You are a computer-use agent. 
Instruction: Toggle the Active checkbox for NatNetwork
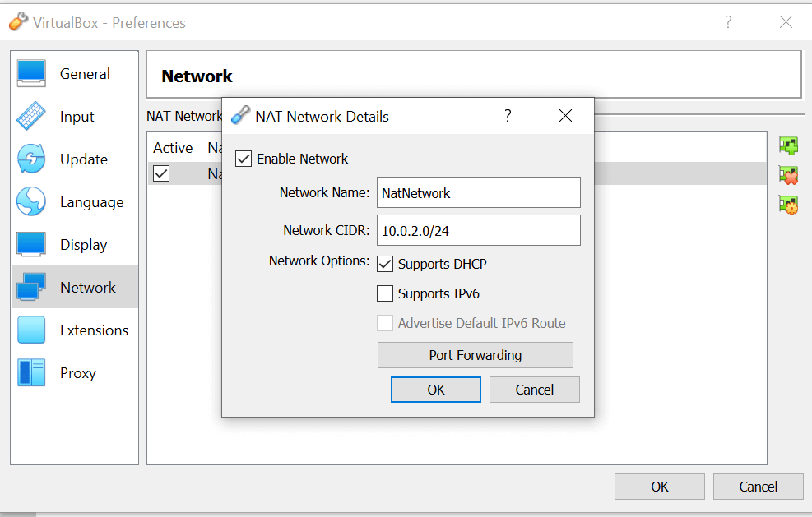coord(160,173)
